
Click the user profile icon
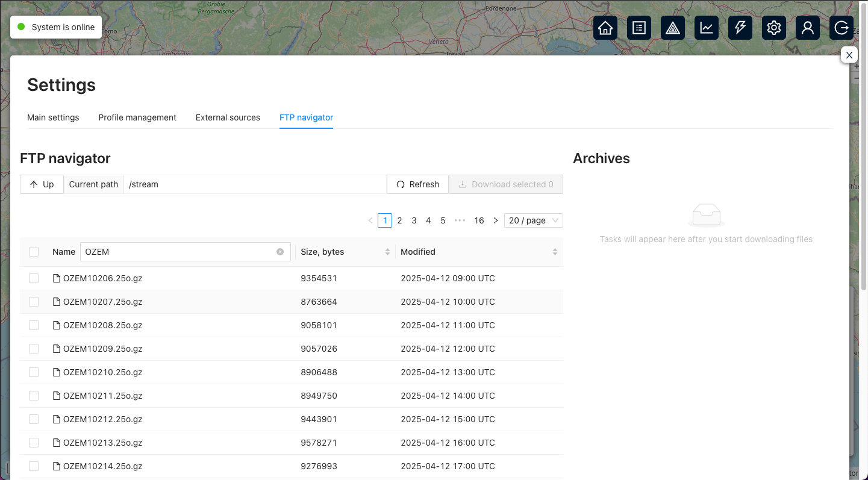coord(808,28)
